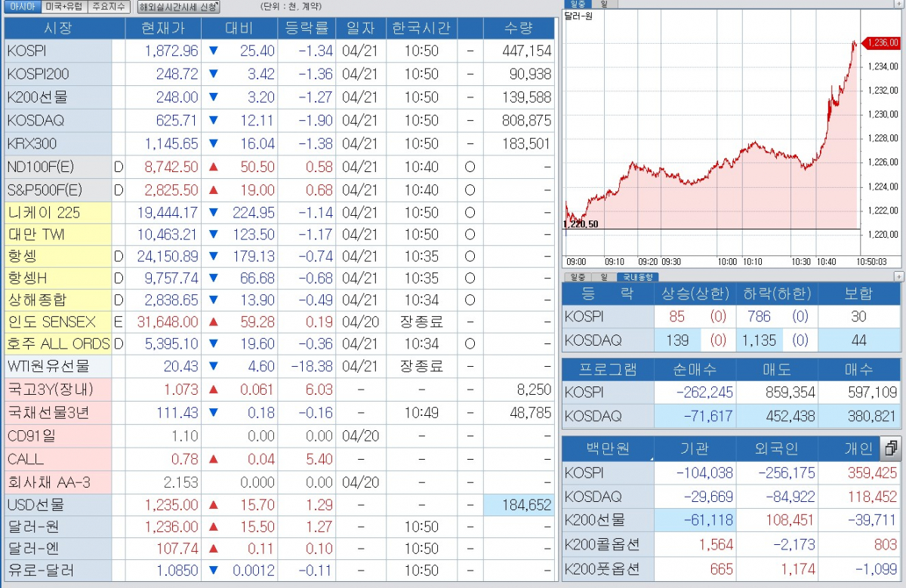This screenshot has width=906, height=588.
Task: Show the 일중 intraday chart tab above chart
Action: (x=578, y=4)
